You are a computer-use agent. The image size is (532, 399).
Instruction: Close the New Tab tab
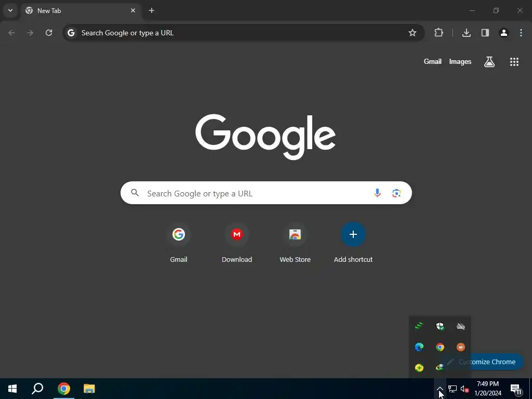[x=133, y=10]
